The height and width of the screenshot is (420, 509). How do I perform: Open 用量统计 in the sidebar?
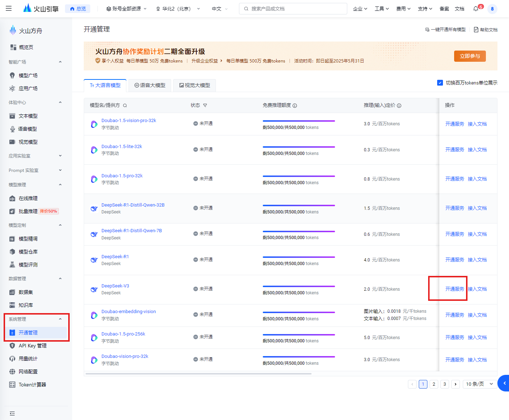click(27, 358)
